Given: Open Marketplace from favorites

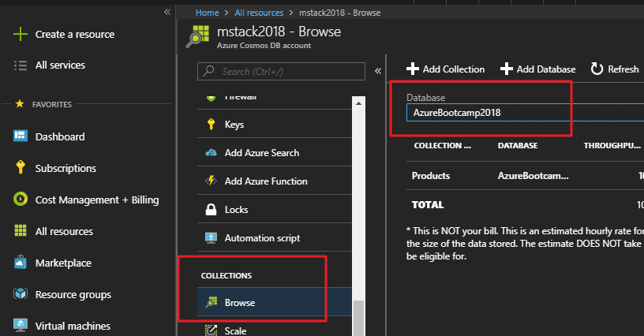Looking at the screenshot, I should [x=63, y=263].
